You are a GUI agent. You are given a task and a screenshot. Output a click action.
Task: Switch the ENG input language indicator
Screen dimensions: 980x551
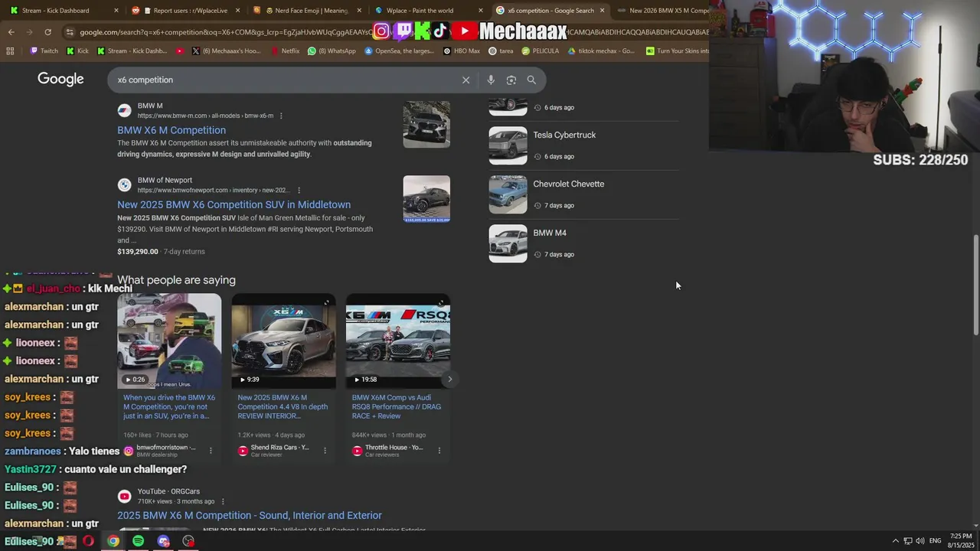tap(935, 541)
